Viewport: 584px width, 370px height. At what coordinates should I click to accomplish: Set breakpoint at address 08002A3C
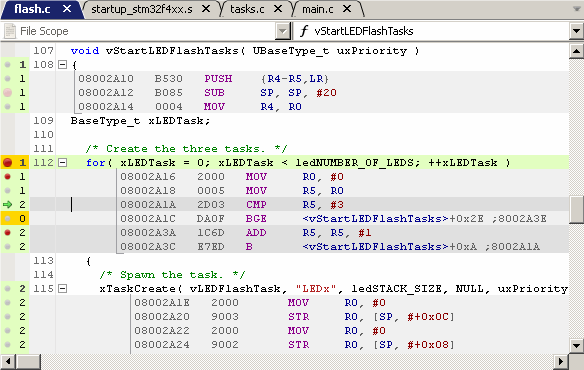coord(7,247)
